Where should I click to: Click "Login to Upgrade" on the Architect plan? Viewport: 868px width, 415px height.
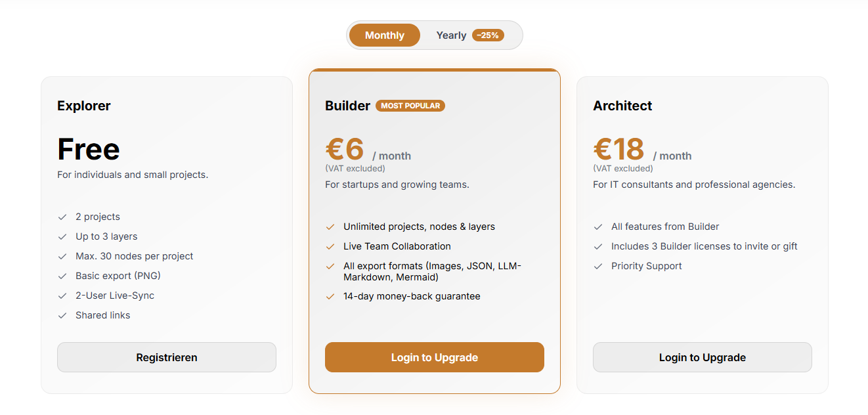click(x=702, y=357)
